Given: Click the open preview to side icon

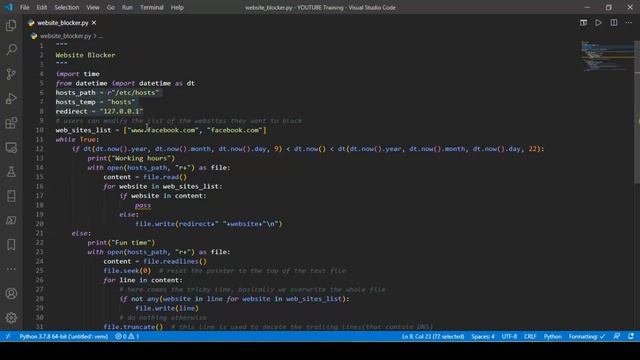Looking at the screenshot, I should click(584, 23).
